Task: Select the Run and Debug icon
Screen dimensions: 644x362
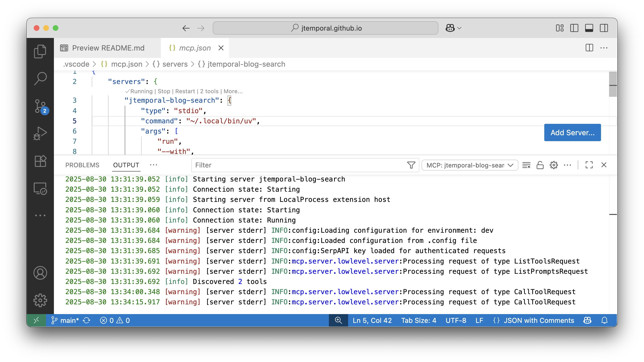Action: (x=40, y=133)
